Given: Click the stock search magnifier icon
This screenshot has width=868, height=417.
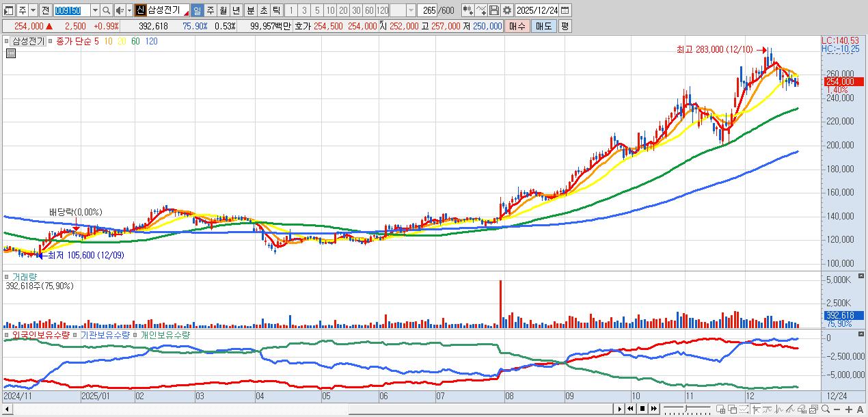Looking at the screenshot, I should pyautogui.click(x=105, y=10).
